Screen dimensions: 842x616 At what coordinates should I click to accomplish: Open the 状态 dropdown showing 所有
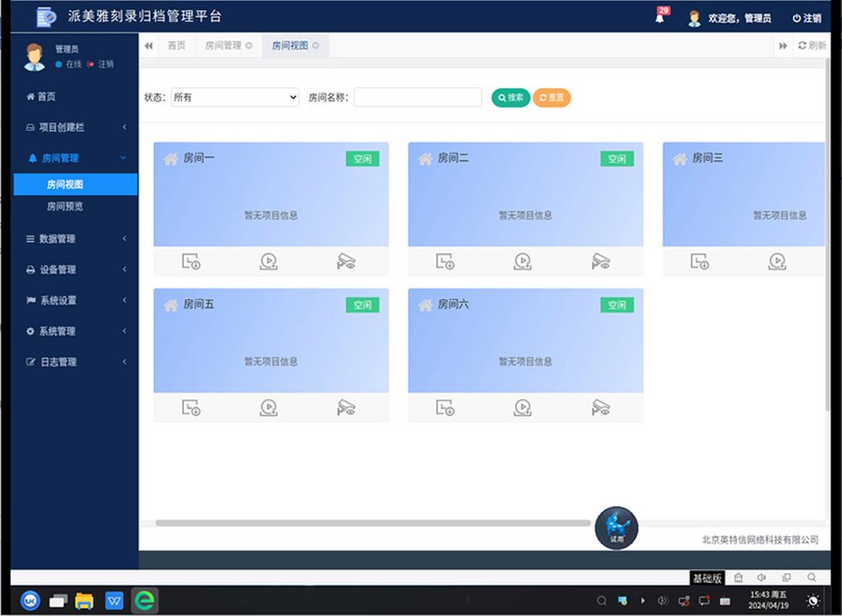pyautogui.click(x=235, y=97)
